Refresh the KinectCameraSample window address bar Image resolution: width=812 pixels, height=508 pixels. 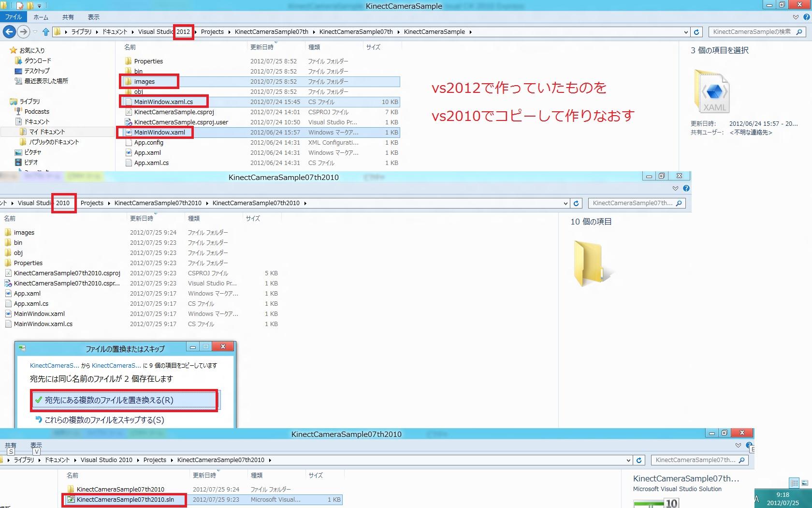(x=696, y=32)
